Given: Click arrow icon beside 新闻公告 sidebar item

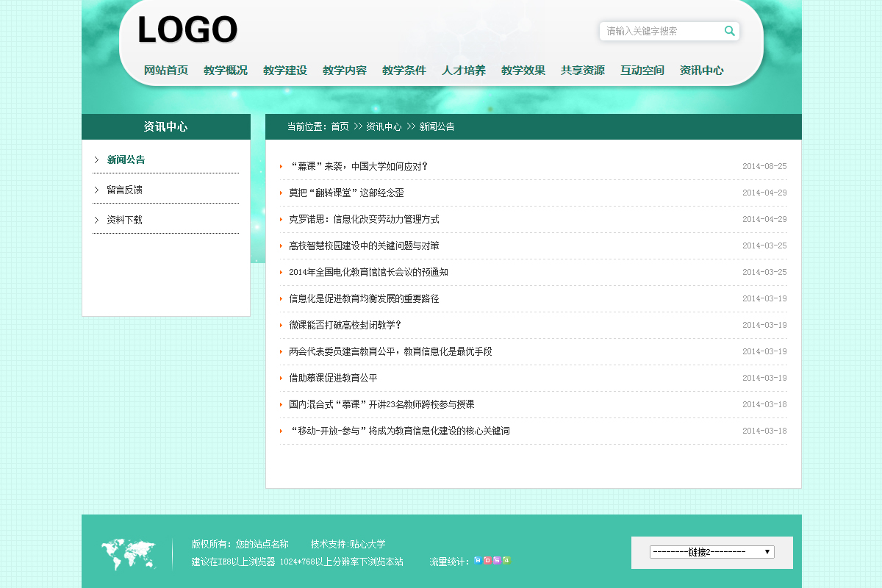Looking at the screenshot, I should [x=96, y=159].
